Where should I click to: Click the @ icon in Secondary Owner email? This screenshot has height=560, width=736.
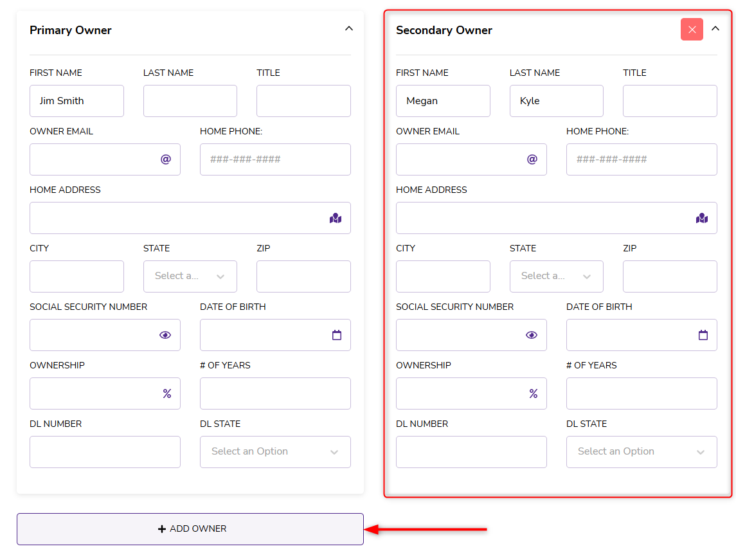tap(532, 159)
